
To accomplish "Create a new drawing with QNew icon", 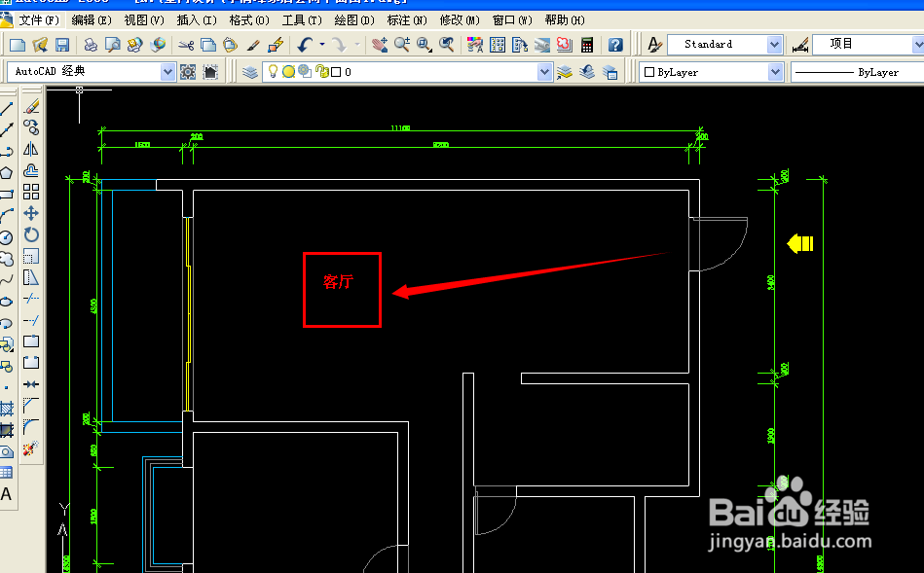I will click(18, 45).
